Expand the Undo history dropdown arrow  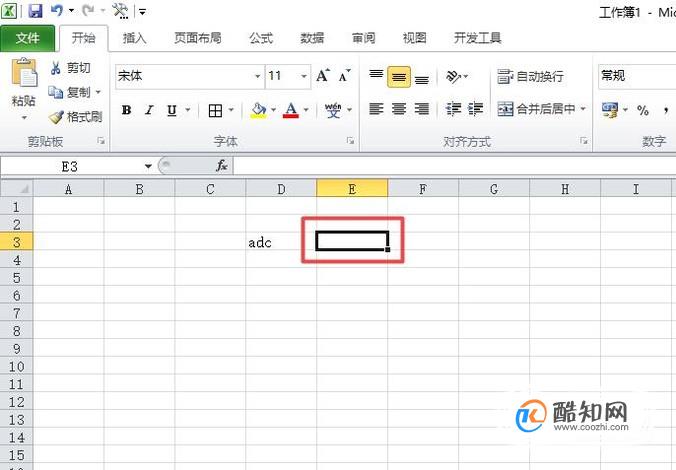coord(72,10)
